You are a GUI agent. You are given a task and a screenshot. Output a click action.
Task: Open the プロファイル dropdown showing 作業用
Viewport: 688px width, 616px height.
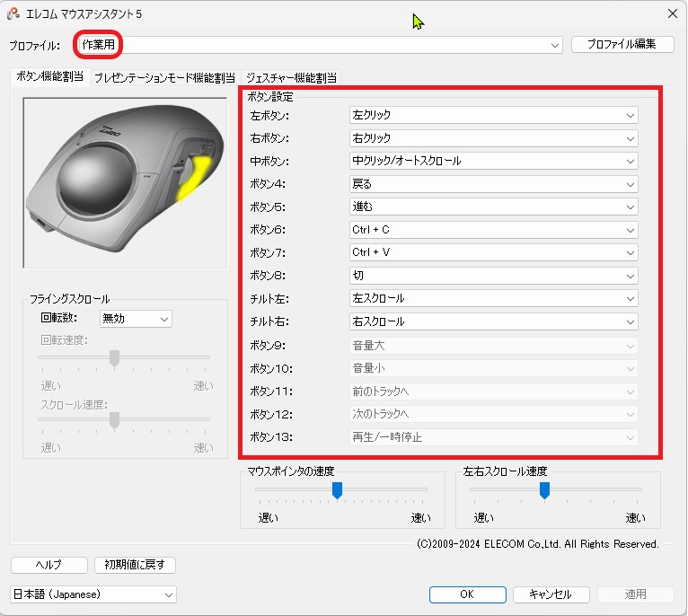(319, 45)
